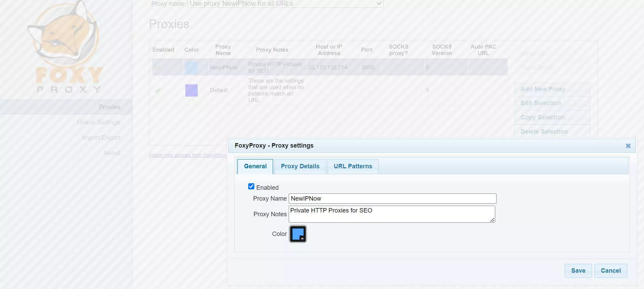Click the Enabled column header
Viewport: 644px width, 289px height.
pyautogui.click(x=163, y=50)
